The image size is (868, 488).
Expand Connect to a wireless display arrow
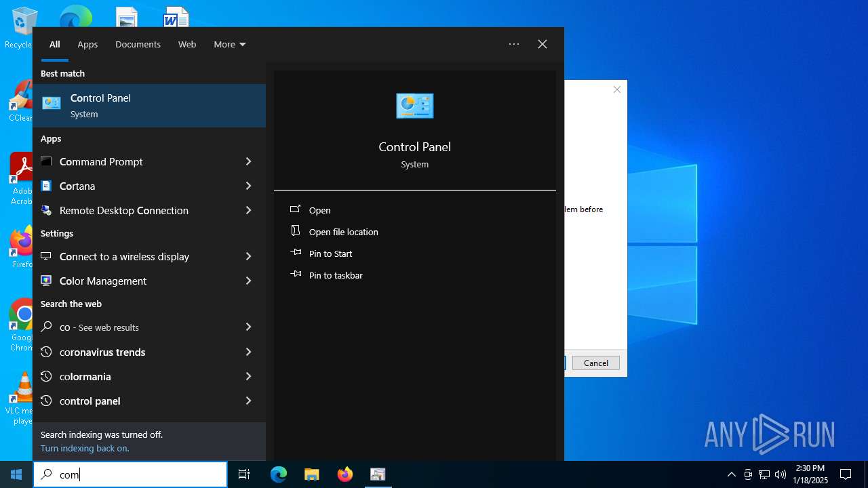click(x=248, y=256)
